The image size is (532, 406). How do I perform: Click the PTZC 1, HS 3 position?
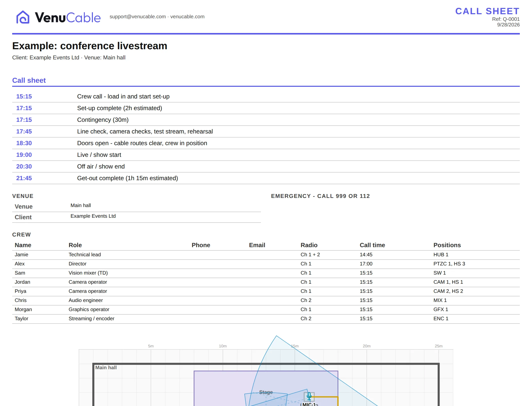pos(449,264)
